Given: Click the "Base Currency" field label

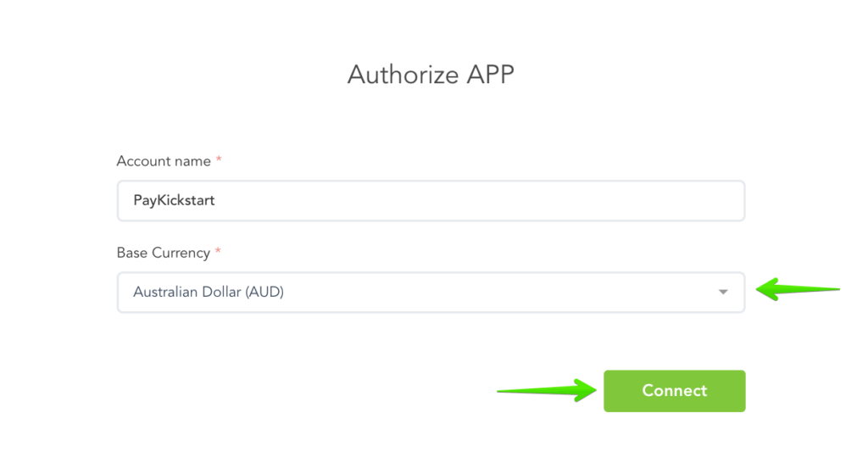Looking at the screenshot, I should [164, 253].
